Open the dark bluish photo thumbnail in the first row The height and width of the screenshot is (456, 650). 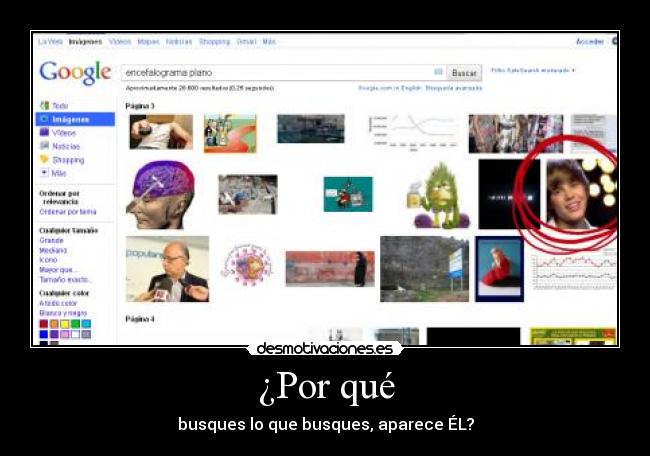point(311,129)
